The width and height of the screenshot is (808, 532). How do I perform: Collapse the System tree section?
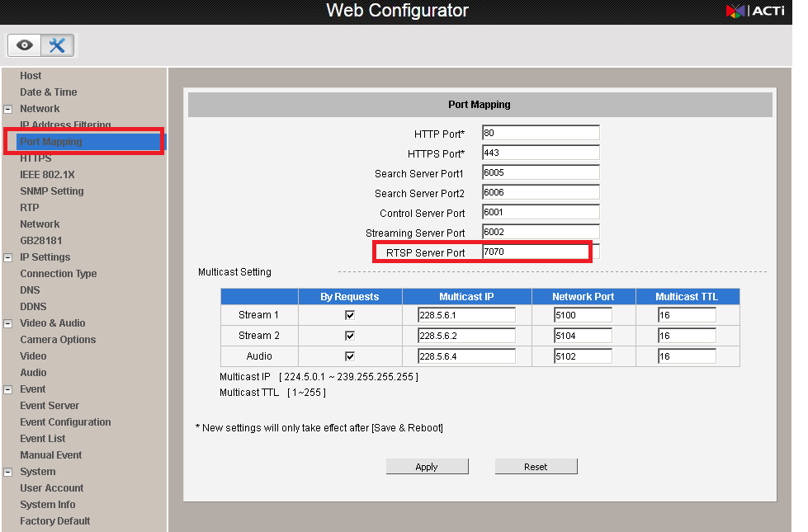tap(8, 472)
